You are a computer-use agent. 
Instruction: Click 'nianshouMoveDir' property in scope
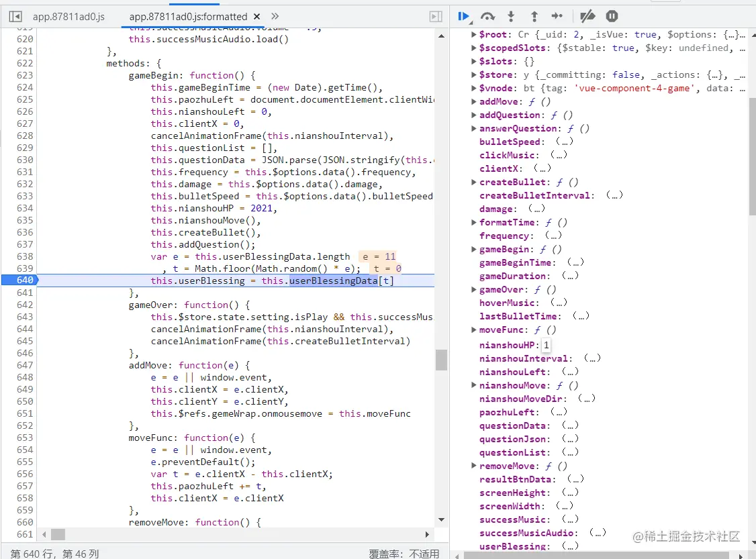click(521, 399)
